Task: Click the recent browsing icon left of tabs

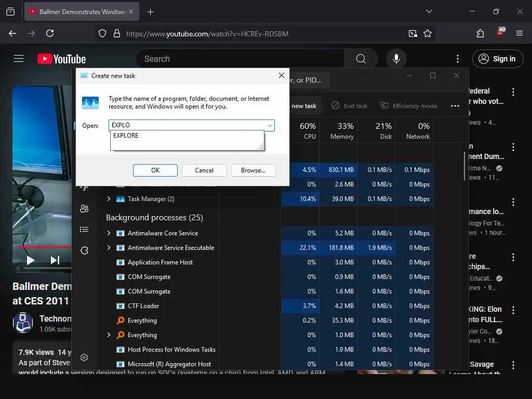Action: coord(10,11)
